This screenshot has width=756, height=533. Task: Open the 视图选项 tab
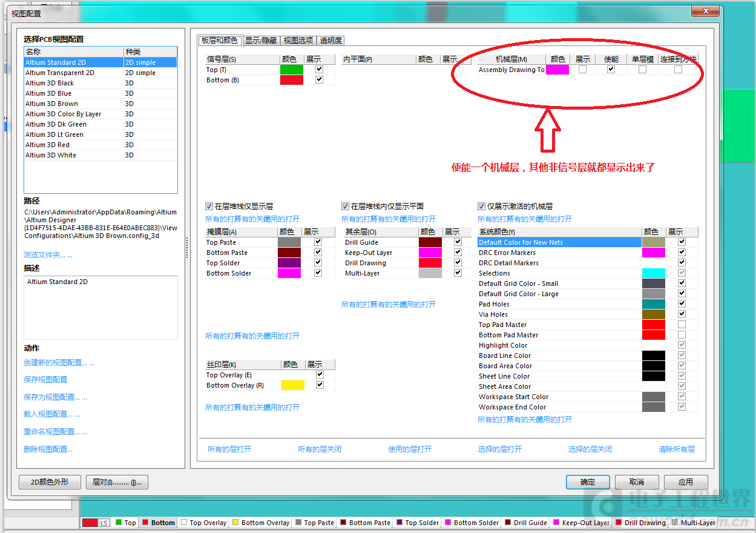tap(298, 41)
